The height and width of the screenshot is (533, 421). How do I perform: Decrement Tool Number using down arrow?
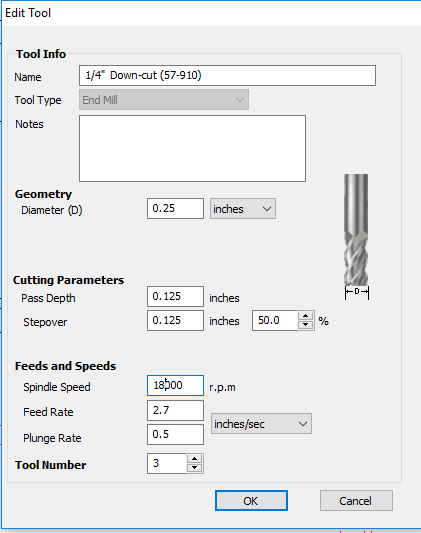pos(194,468)
